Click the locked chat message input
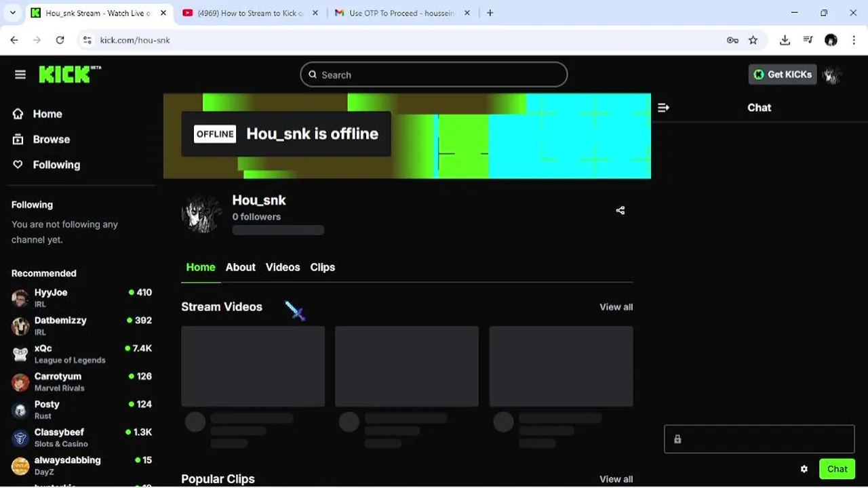868x488 pixels. [759, 439]
